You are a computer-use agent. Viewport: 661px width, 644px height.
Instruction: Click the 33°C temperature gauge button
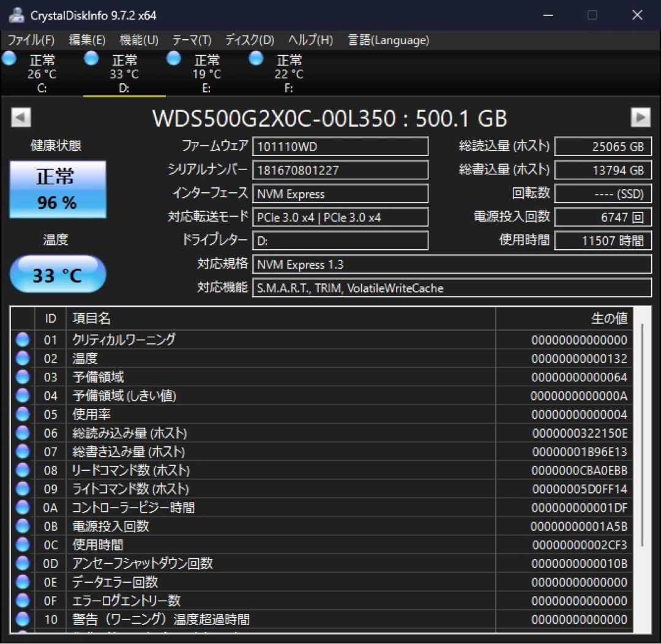click(57, 274)
